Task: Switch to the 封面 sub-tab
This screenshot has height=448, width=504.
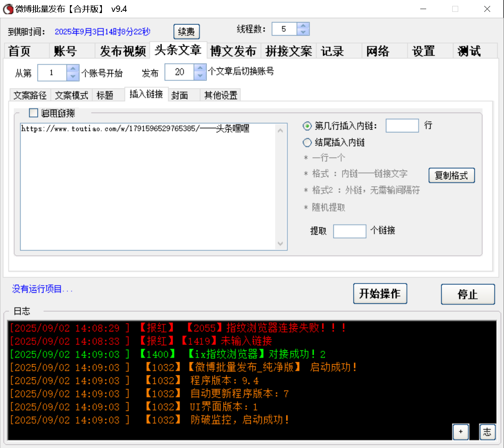Action: pyautogui.click(x=184, y=95)
